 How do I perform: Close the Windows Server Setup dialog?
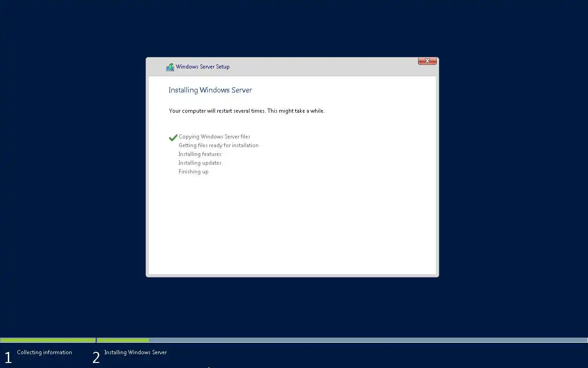click(x=427, y=61)
